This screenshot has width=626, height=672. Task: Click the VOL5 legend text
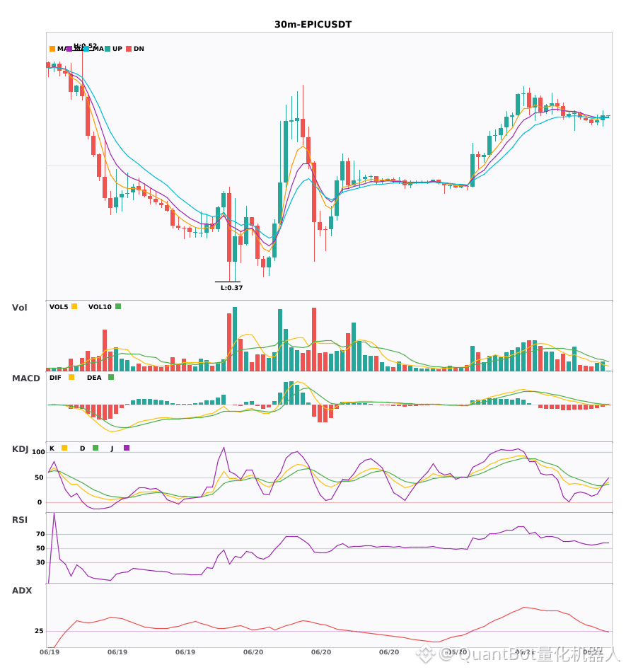click(x=59, y=307)
